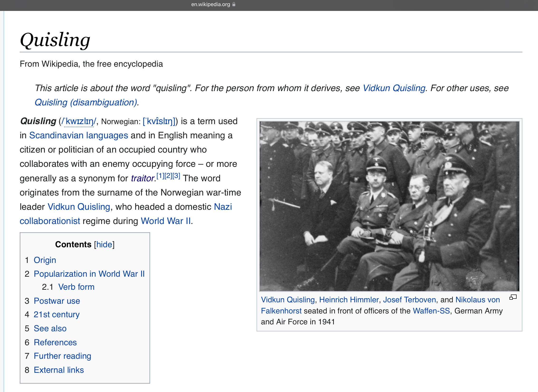This screenshot has height=392, width=538.
Task: Click the padlock icon in the address bar
Action: pyautogui.click(x=234, y=4)
